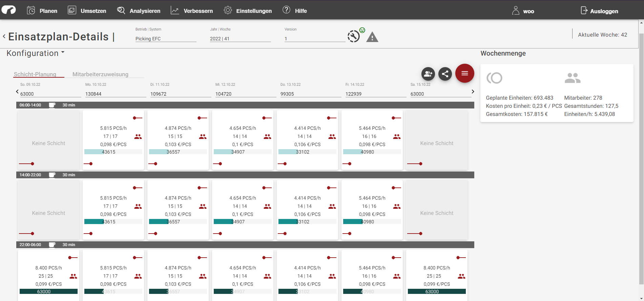This screenshot has height=301, width=644.
Task: Edit Tuesday 11.10.22 quantity 109672
Action: pos(181,94)
